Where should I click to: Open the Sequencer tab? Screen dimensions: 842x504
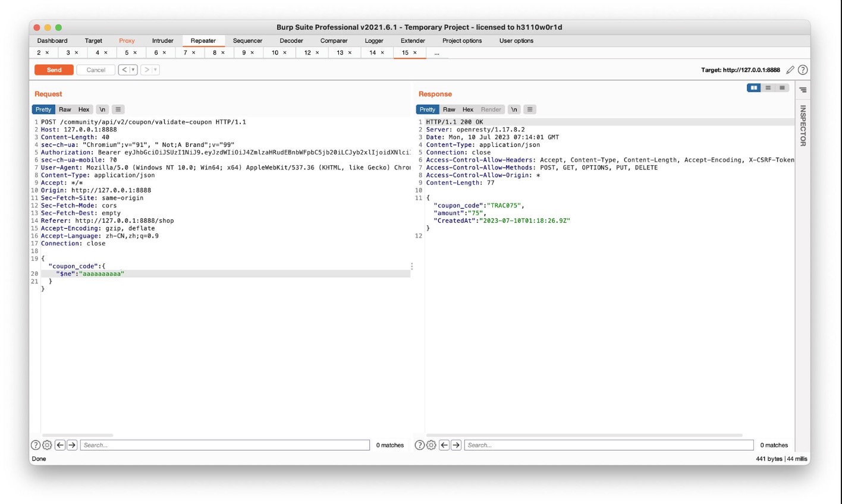(247, 41)
